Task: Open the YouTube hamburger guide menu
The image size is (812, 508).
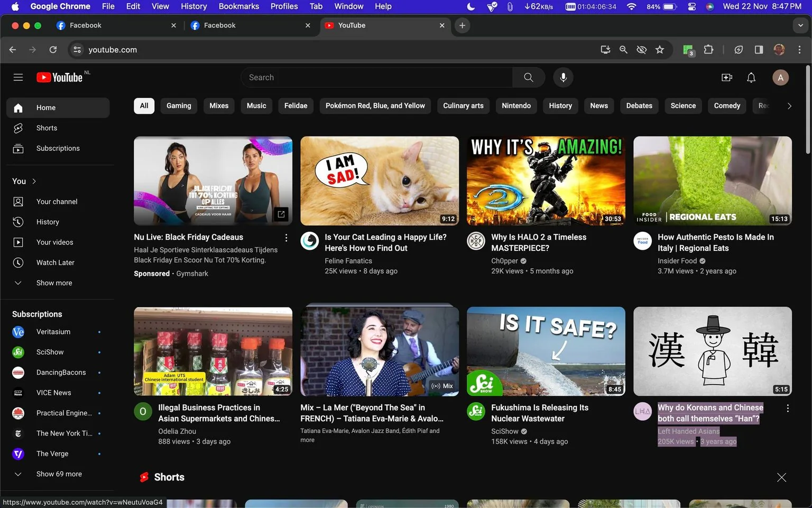Action: [x=18, y=77]
